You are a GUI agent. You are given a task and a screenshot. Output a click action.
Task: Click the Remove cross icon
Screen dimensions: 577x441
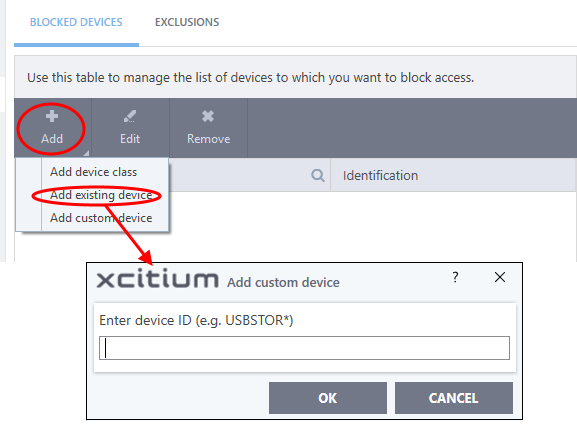click(x=208, y=116)
